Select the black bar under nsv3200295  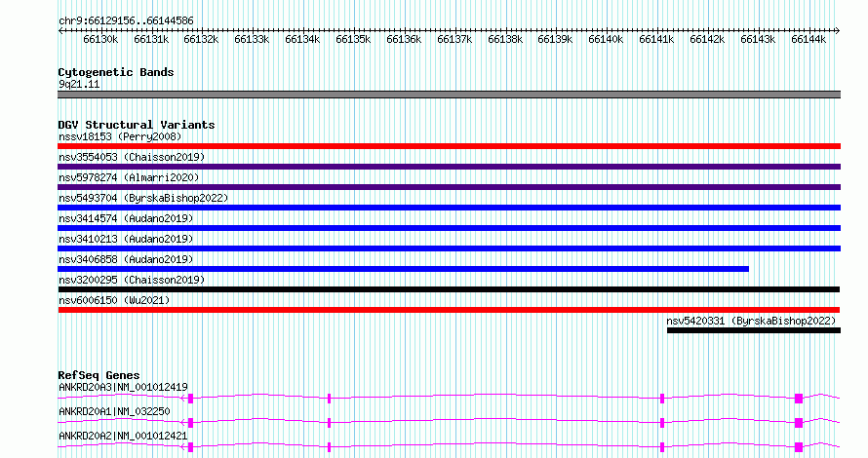click(449, 289)
